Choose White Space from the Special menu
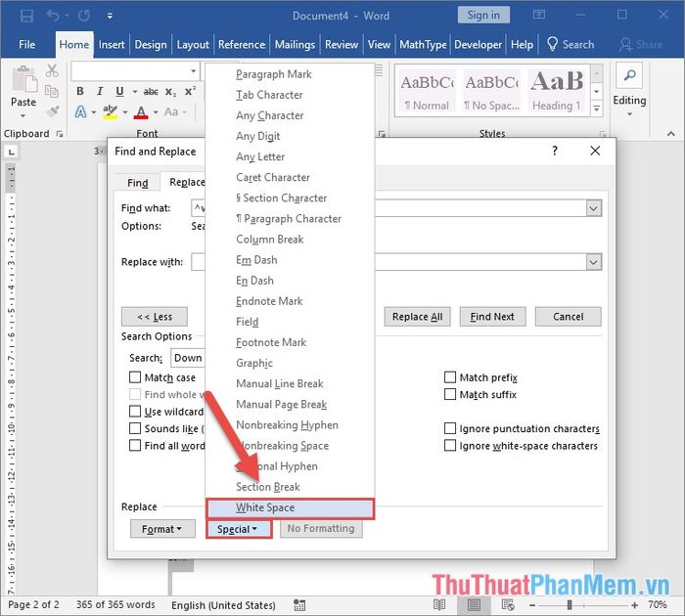The width and height of the screenshot is (685, 616). point(290,507)
